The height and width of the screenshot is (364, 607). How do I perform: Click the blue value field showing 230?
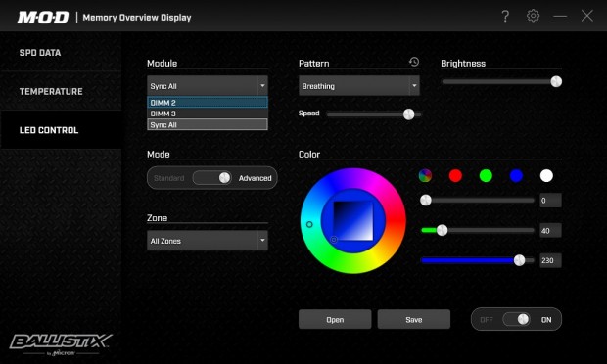[x=550, y=260]
